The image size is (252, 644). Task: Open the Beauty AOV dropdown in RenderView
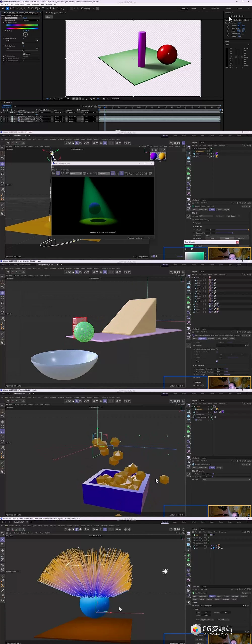(76, 173)
